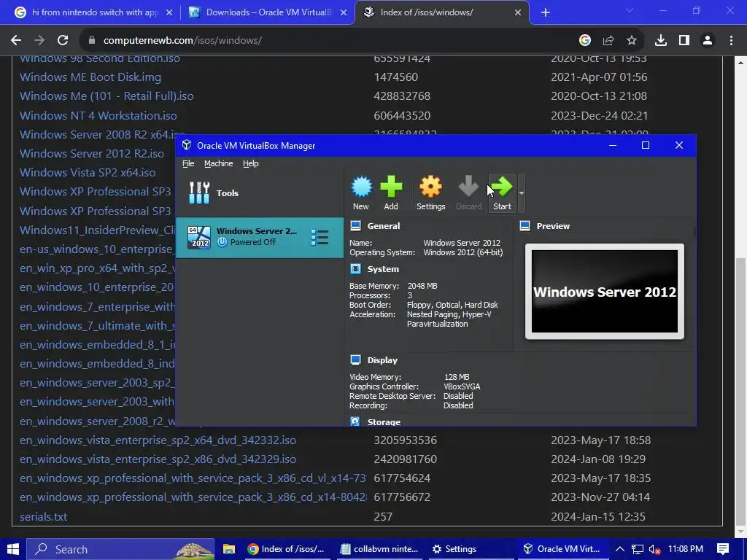Screen dimensions: 747x560
Task: Close the Index of /isos/windows/ tab
Action: [x=518, y=12]
